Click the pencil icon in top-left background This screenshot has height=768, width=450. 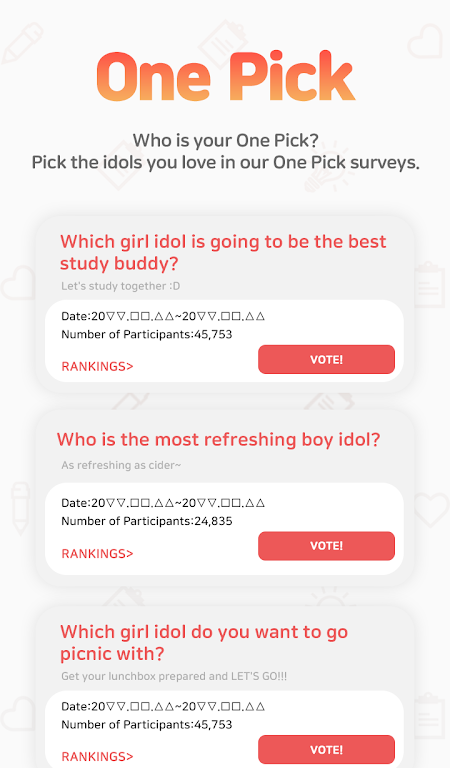click(x=22, y=43)
